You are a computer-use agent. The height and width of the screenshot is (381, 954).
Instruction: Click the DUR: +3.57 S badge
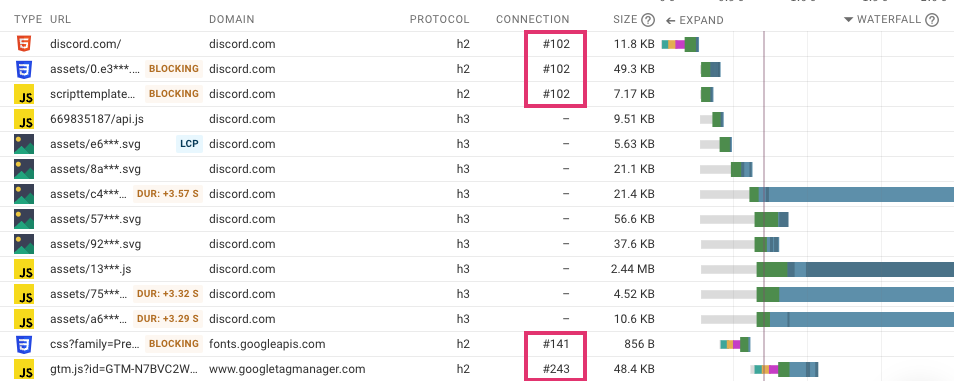(x=168, y=194)
